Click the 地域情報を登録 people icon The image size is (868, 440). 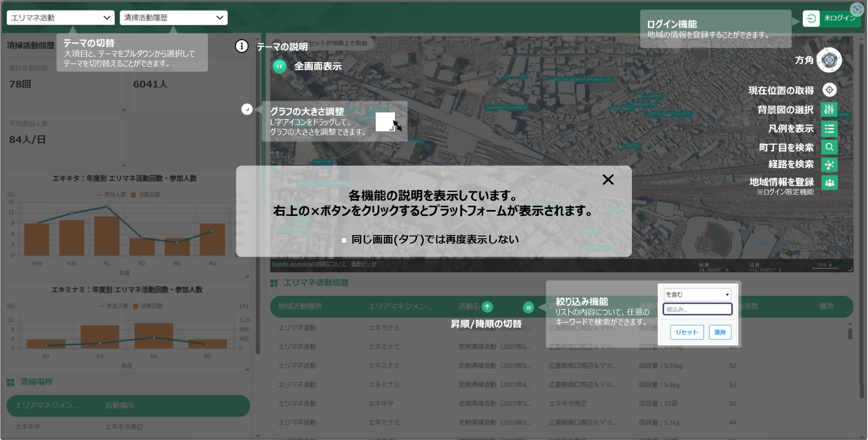click(x=829, y=183)
